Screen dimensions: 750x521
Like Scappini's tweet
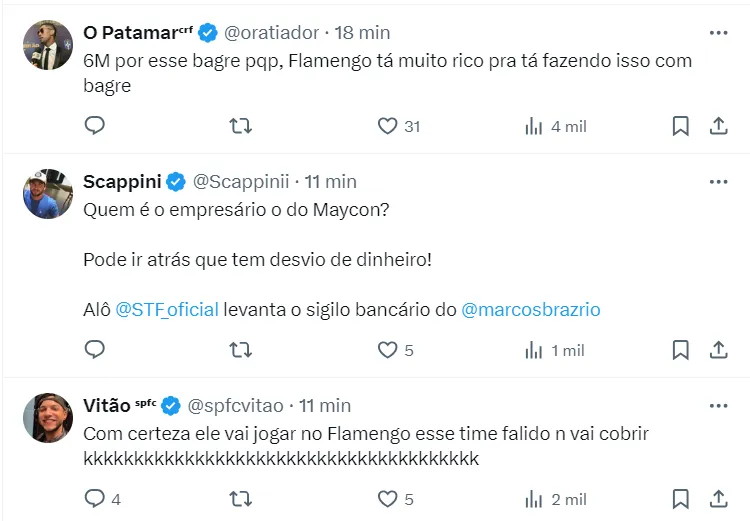point(388,350)
